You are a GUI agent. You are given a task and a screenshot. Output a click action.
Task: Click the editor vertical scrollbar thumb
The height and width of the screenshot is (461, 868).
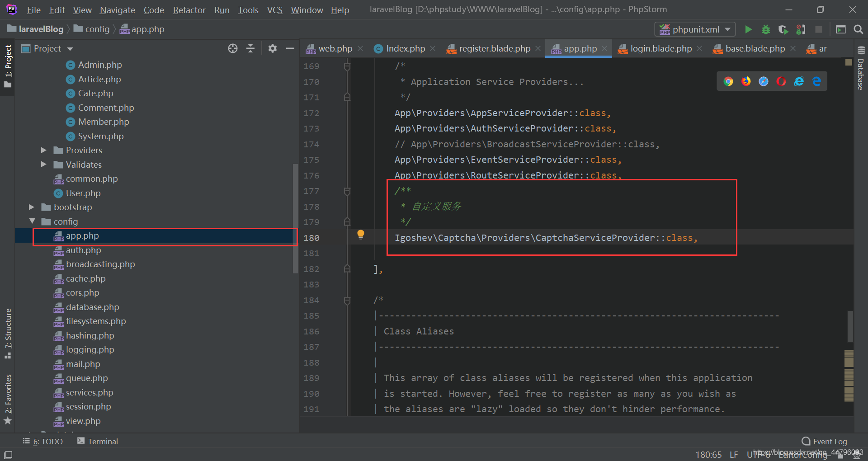click(x=850, y=326)
